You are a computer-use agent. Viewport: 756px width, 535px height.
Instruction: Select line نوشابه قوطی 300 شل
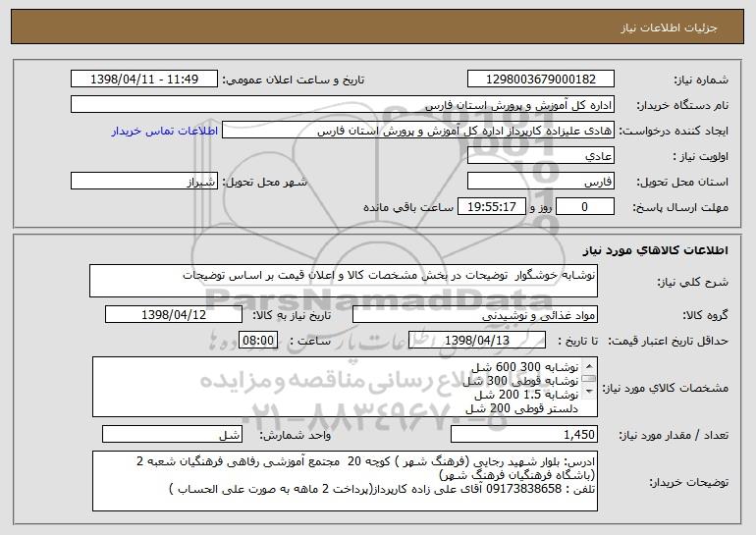pyautogui.click(x=520, y=381)
